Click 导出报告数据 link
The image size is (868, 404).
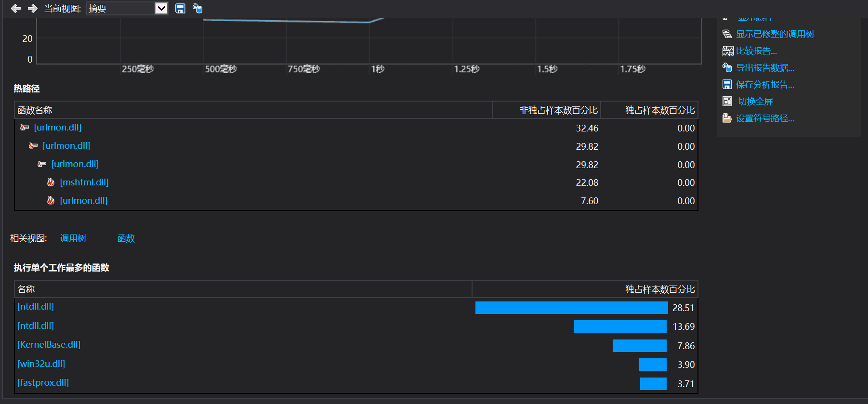coord(765,68)
